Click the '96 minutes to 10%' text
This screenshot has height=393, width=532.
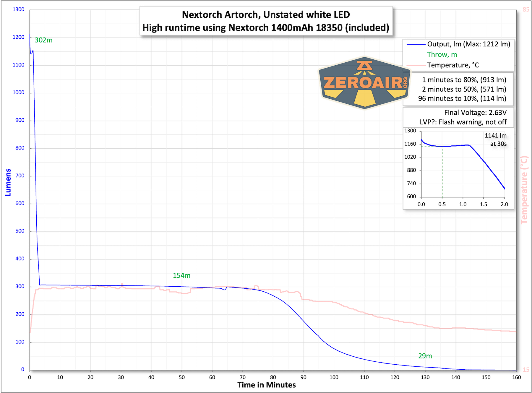coord(462,99)
